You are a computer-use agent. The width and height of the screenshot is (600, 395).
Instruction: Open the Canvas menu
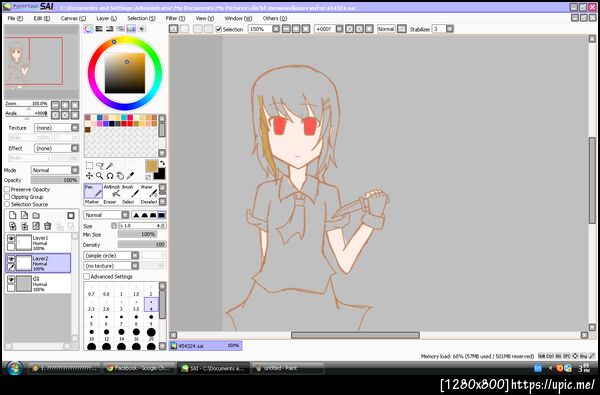tap(73, 18)
